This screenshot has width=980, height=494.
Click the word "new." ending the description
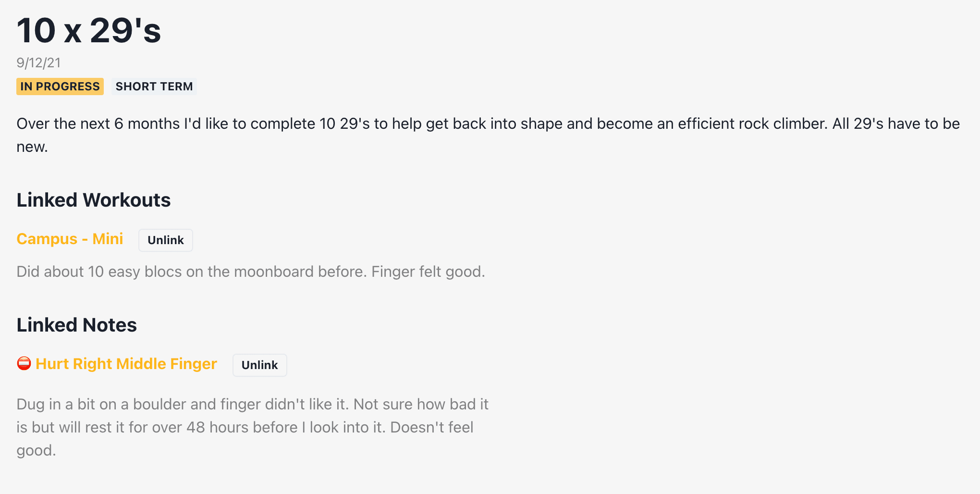[x=32, y=147]
